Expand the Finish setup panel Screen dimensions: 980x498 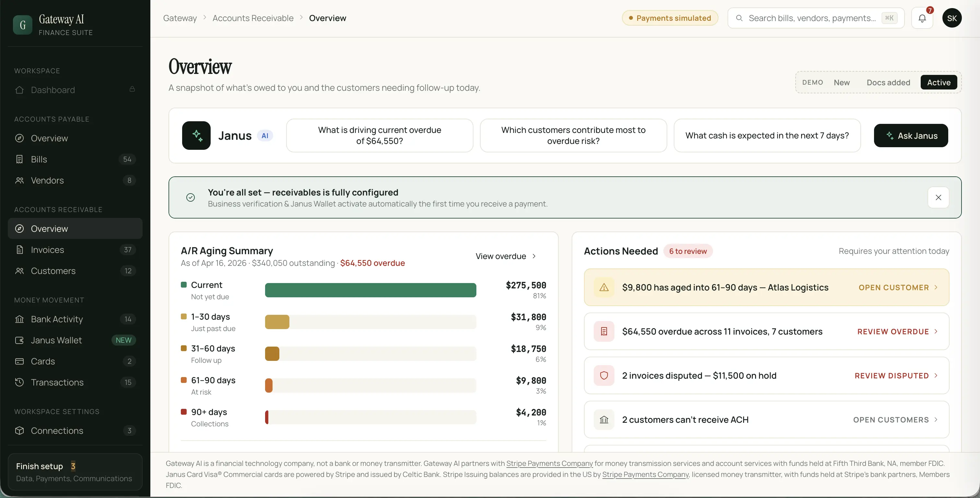point(75,472)
